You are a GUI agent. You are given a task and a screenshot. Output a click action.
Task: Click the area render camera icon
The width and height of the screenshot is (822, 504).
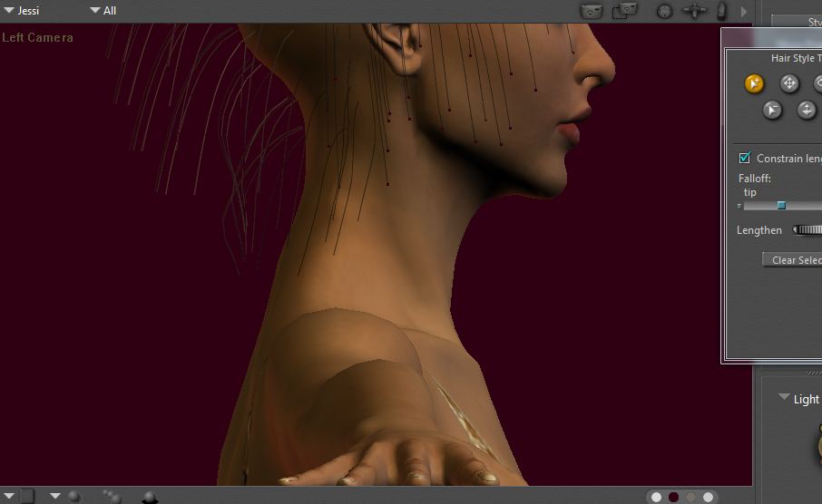624,11
